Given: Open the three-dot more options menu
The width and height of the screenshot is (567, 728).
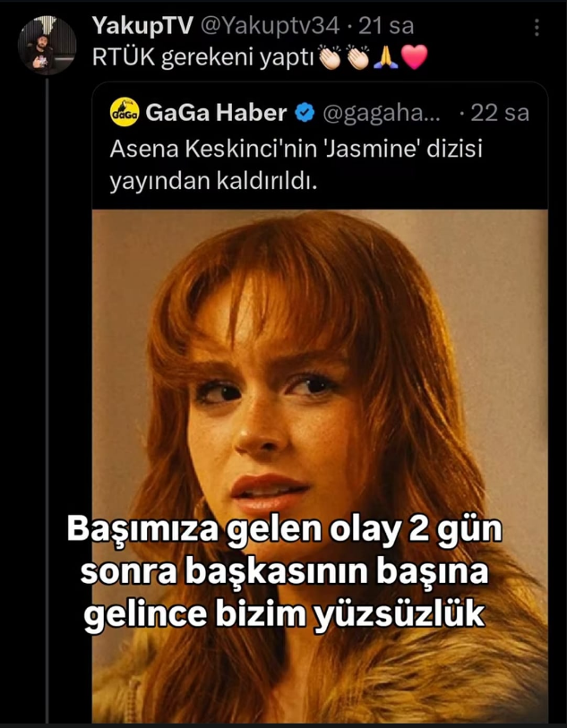Looking at the screenshot, I should (537, 28).
